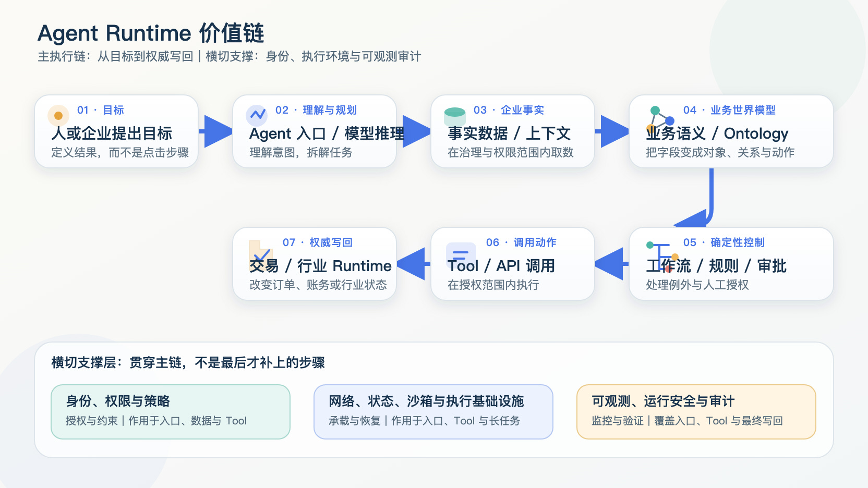Click '监控与验证｜覆盖入口、Tool 与最终写回' text
The width and height of the screenshot is (868, 488).
[688, 421]
